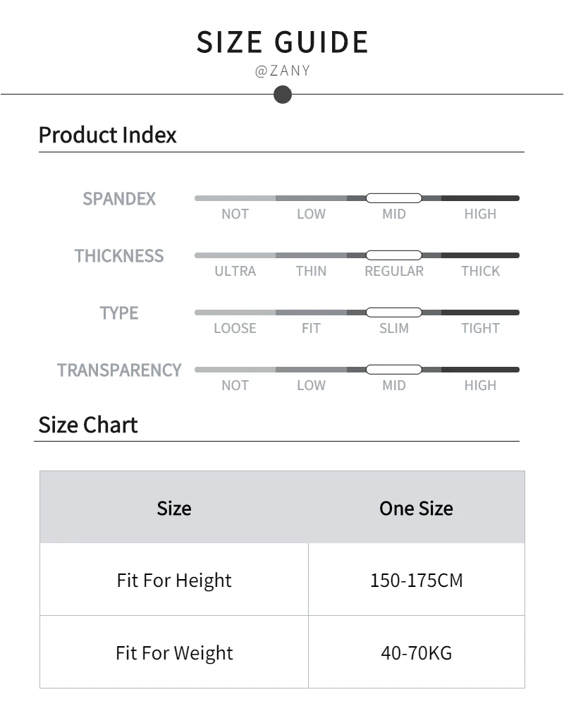Click the Thickness slider white handle

(x=393, y=255)
